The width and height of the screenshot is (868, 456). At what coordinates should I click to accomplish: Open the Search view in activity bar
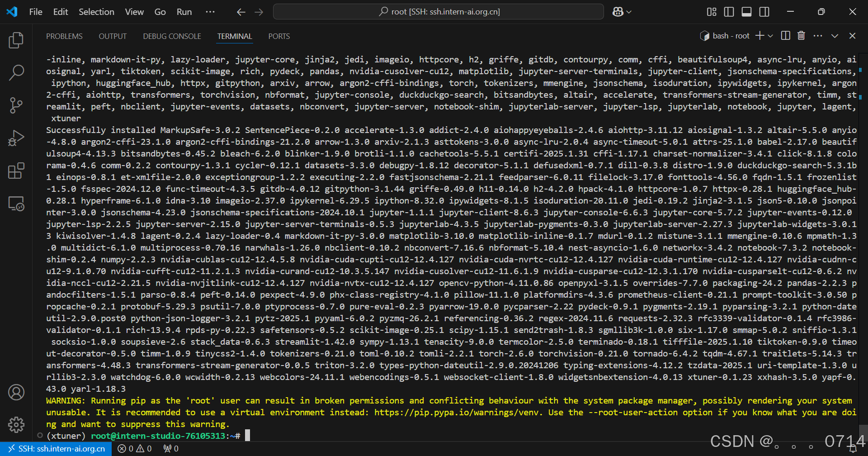(16, 72)
